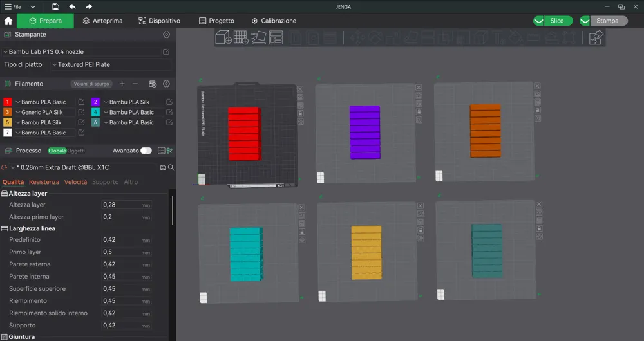Click filament 2 purple color swatch
Screen dimensions: 644x341
(95, 102)
